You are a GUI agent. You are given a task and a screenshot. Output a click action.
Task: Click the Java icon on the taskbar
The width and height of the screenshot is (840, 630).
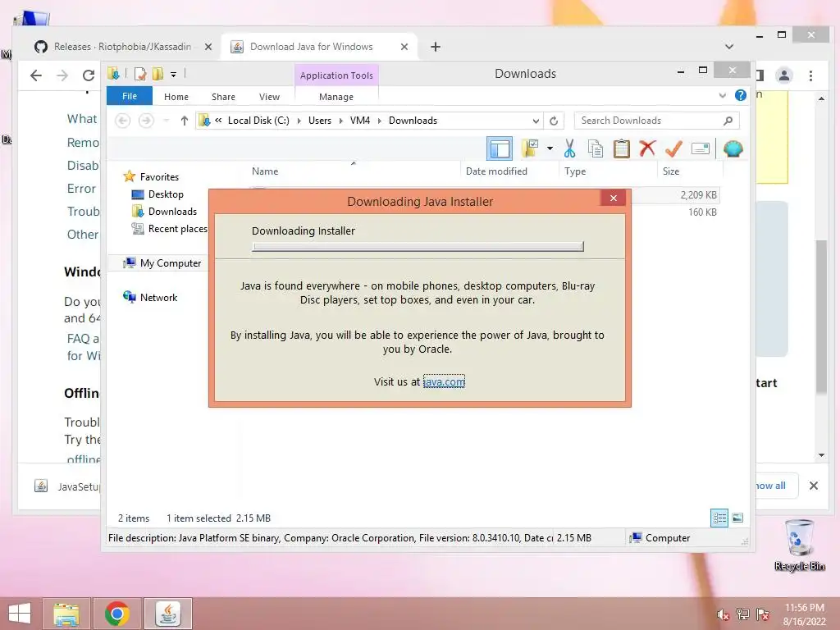168,614
